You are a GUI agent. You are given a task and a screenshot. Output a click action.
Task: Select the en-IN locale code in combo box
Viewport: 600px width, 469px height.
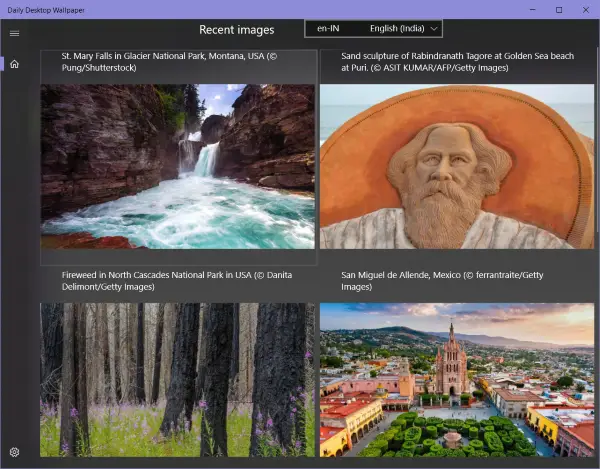click(328, 28)
